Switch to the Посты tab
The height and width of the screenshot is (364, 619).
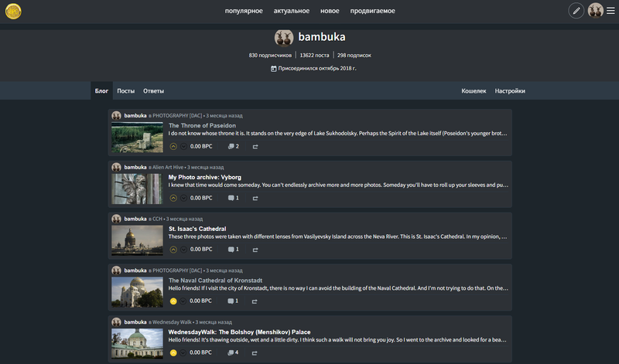[125, 91]
